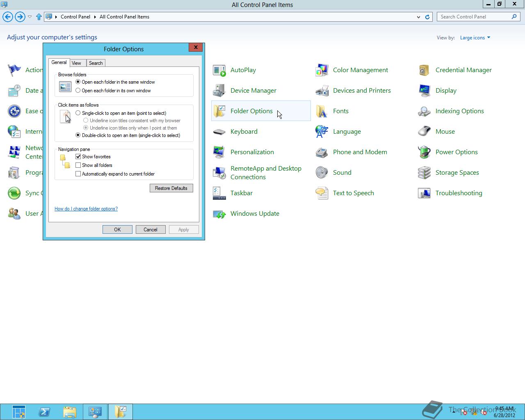Go up one level with Up arrow
This screenshot has height=420, width=525.
coord(39,17)
